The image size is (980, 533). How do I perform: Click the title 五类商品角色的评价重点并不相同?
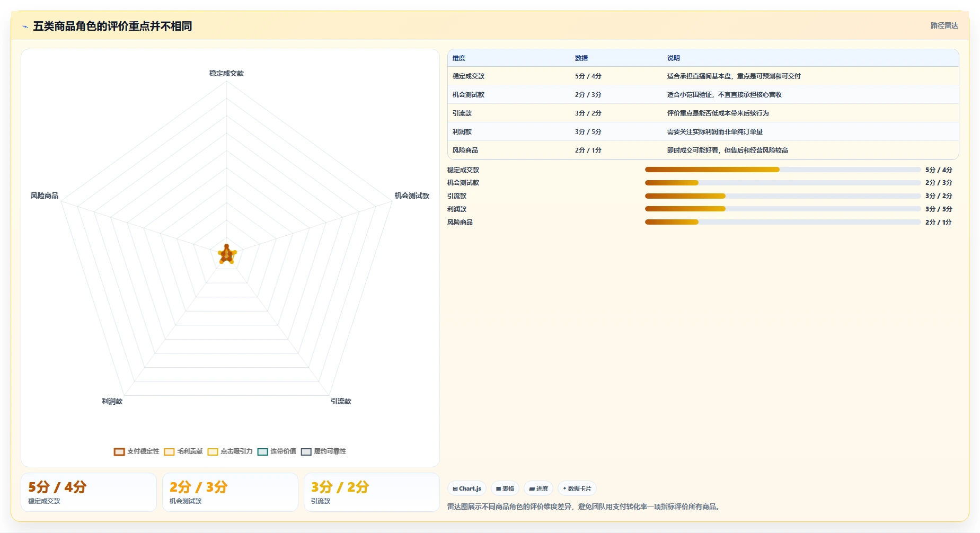click(112, 26)
